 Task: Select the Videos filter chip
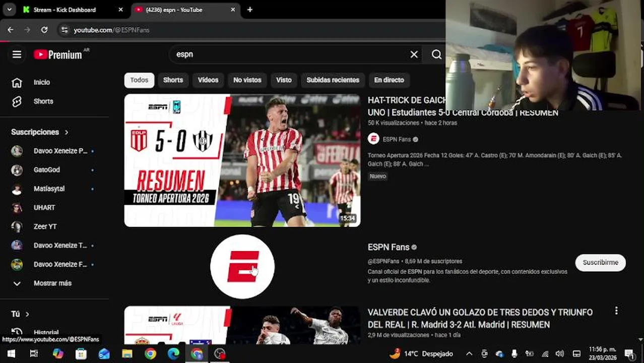[x=208, y=80]
